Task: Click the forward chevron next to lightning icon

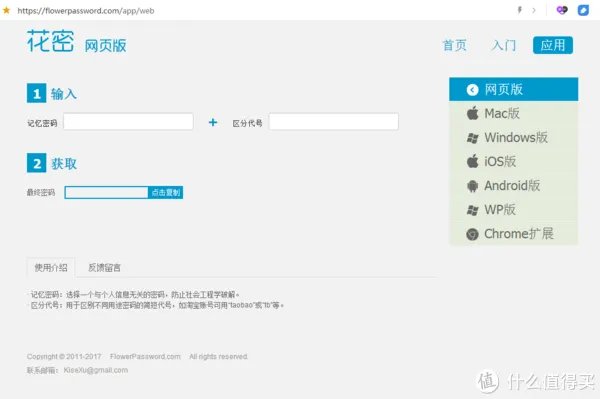Action: click(x=534, y=10)
